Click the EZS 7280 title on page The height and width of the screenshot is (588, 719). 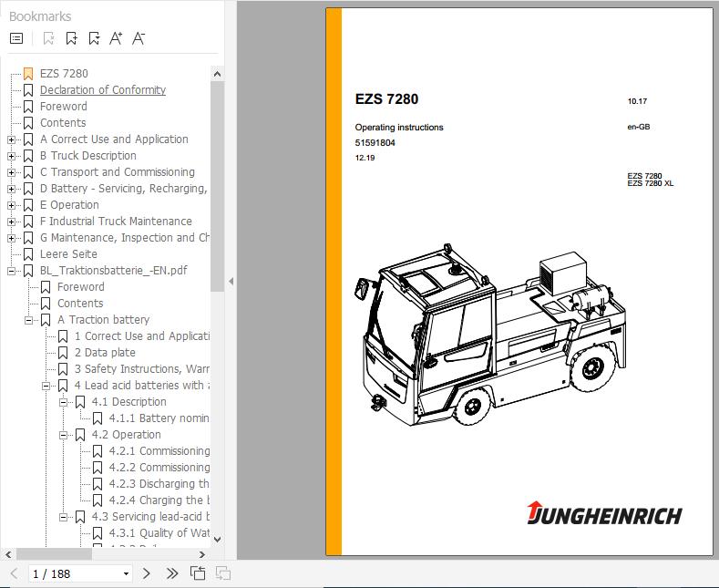(x=386, y=99)
